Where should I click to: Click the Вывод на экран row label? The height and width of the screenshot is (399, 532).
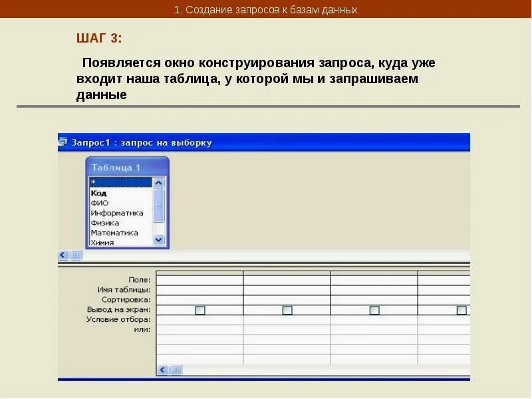tap(119, 310)
